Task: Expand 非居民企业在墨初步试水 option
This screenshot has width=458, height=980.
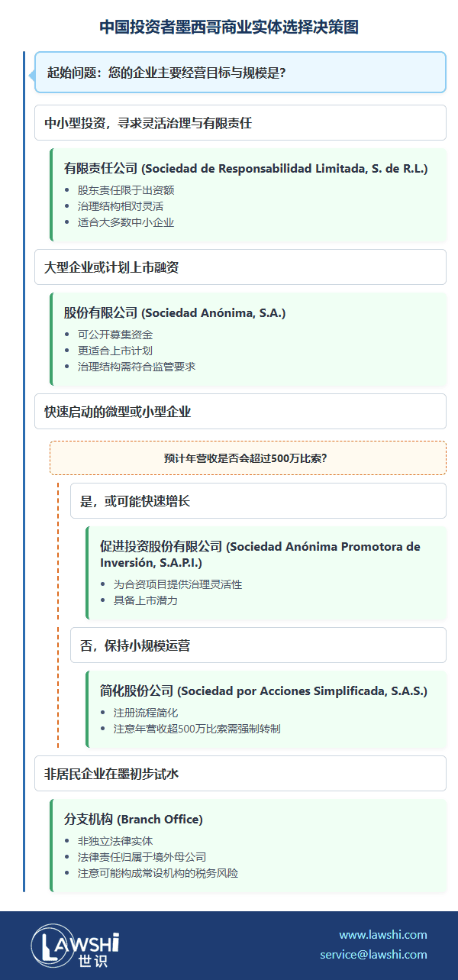Action: [x=240, y=773]
